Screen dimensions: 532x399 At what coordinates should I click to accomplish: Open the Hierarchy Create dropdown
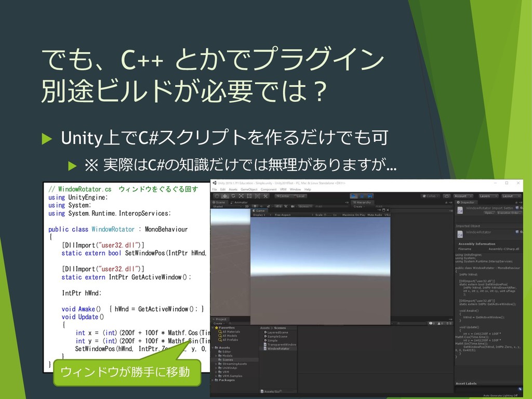click(x=360, y=206)
